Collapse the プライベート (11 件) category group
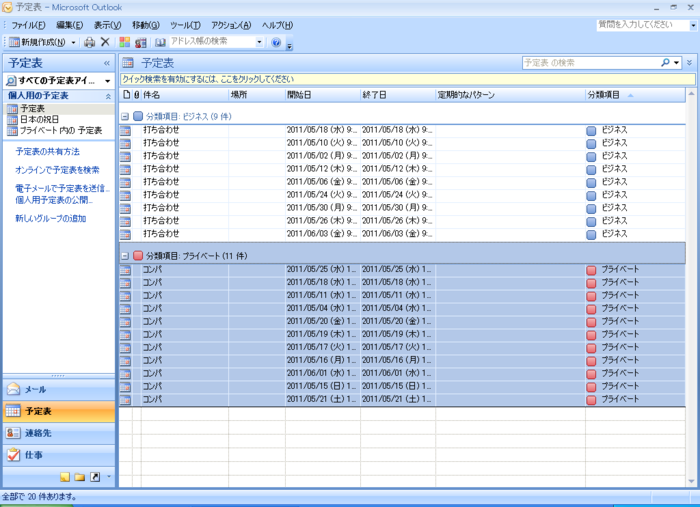Image resolution: width=700 pixels, height=507 pixels. click(x=125, y=256)
